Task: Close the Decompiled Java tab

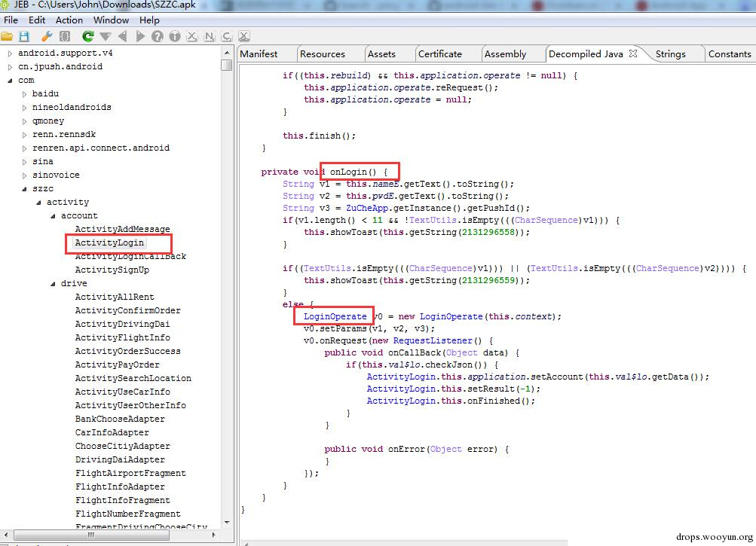Action: click(x=633, y=53)
